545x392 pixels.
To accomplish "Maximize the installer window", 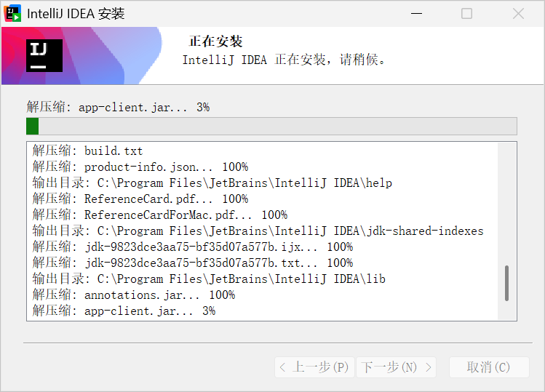I will pyautogui.click(x=466, y=14).
